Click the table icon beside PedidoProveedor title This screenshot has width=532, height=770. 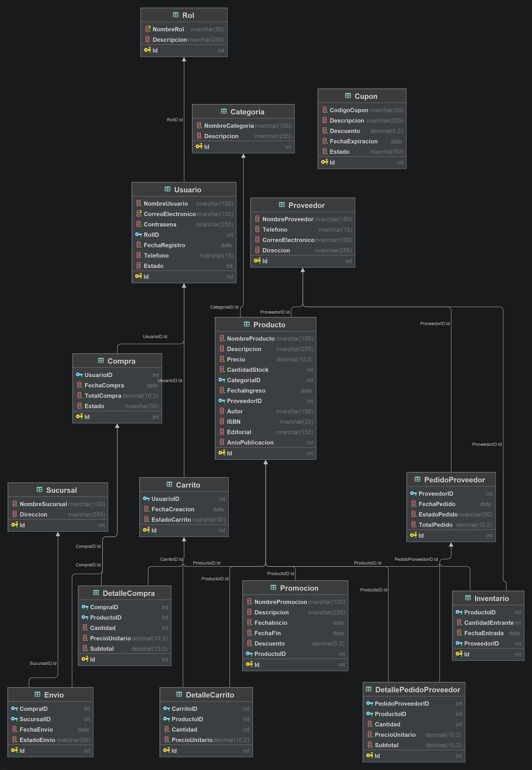417,479
